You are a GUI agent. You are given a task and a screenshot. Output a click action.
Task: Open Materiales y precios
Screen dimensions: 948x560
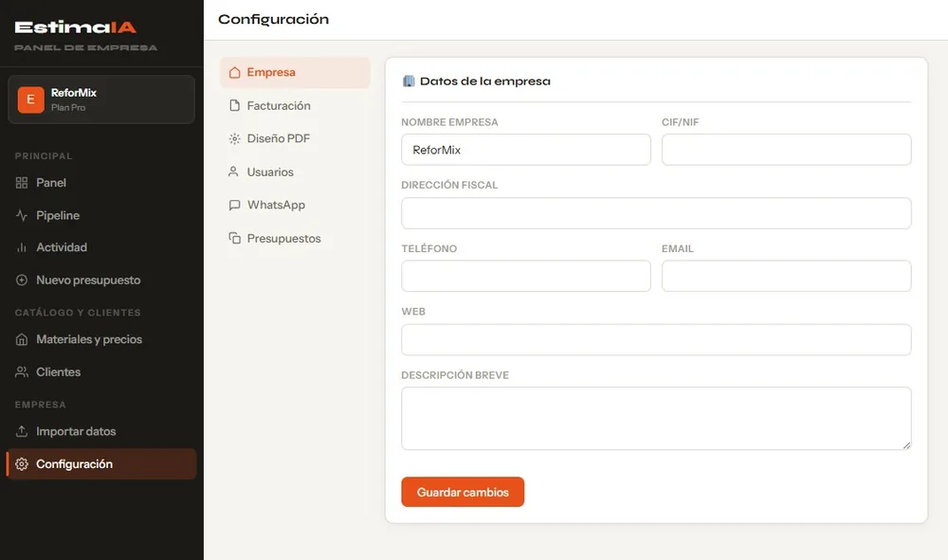coord(101,339)
